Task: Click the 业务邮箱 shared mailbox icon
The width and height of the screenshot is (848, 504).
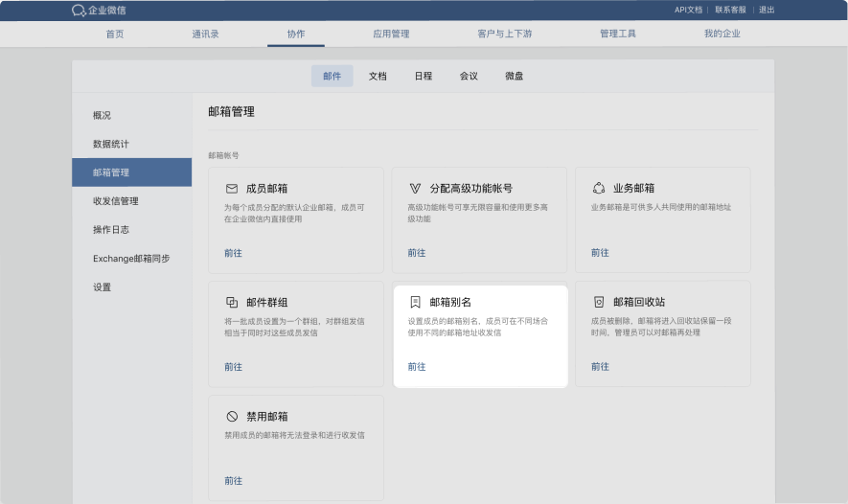Action: click(x=599, y=188)
